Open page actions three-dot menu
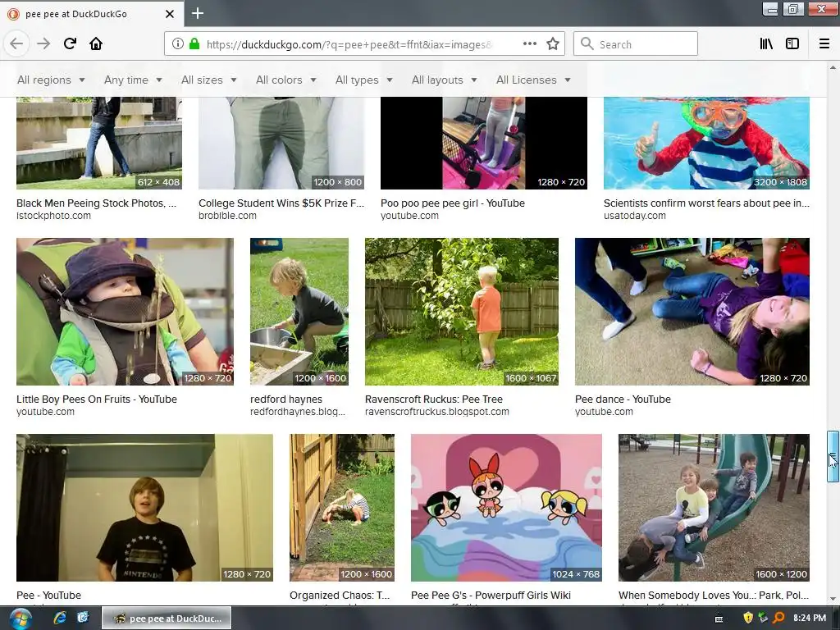The image size is (840, 630). [x=530, y=44]
